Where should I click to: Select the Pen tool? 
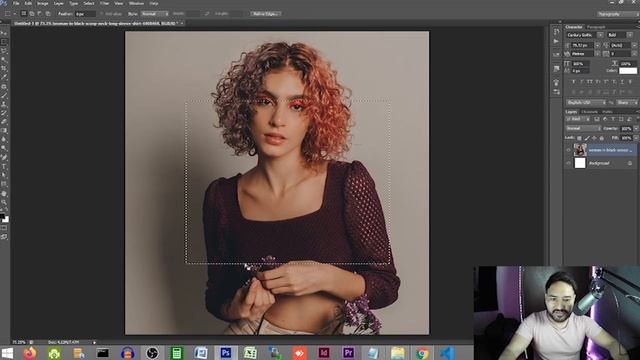(x=4, y=157)
